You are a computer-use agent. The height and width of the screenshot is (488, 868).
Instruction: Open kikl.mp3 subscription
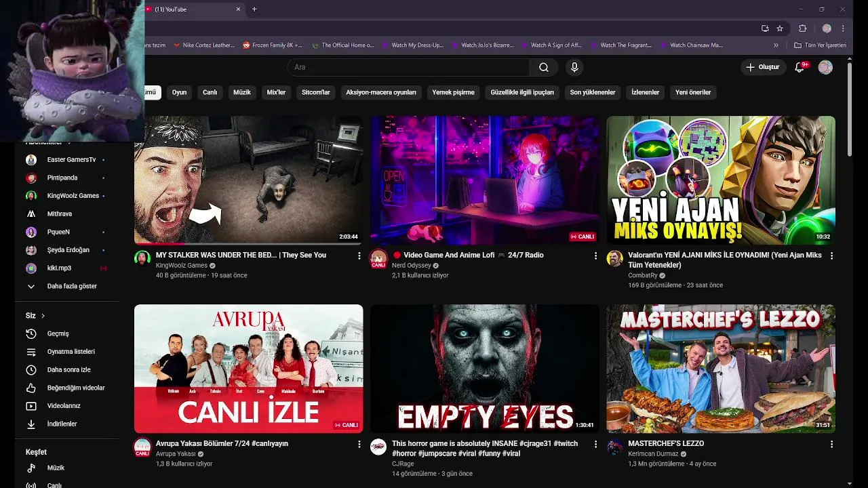tap(66, 268)
